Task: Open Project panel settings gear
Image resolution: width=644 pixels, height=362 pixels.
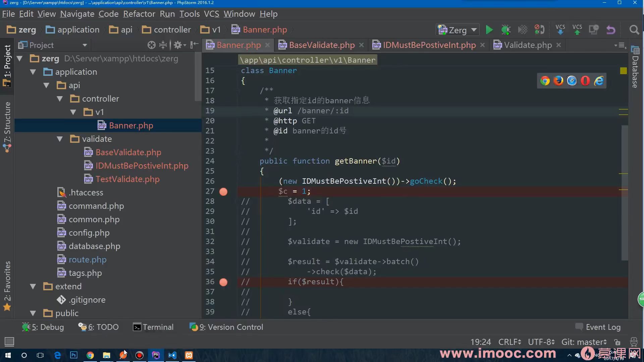Action: tap(179, 45)
